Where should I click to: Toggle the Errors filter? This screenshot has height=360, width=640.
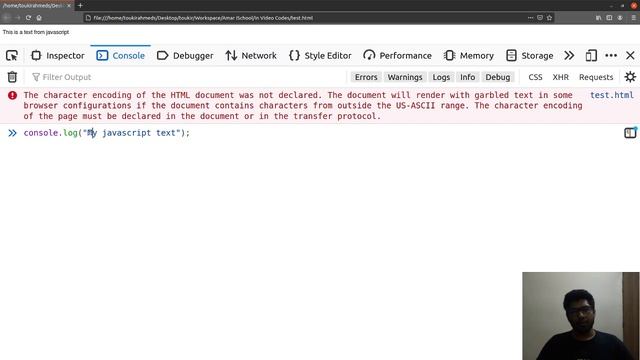click(366, 77)
